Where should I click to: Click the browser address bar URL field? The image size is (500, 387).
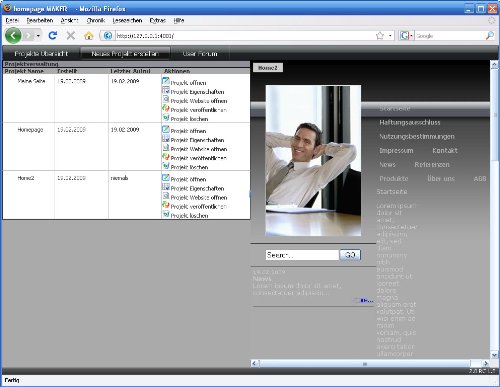coord(245,36)
